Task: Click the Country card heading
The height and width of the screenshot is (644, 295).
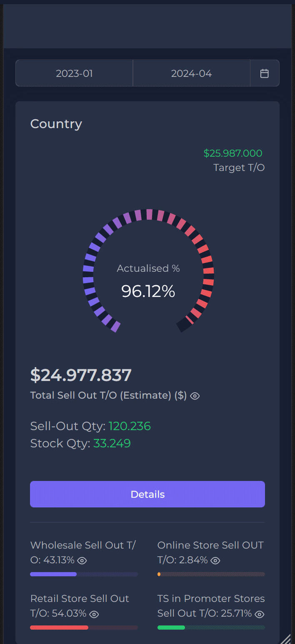Action: click(56, 124)
